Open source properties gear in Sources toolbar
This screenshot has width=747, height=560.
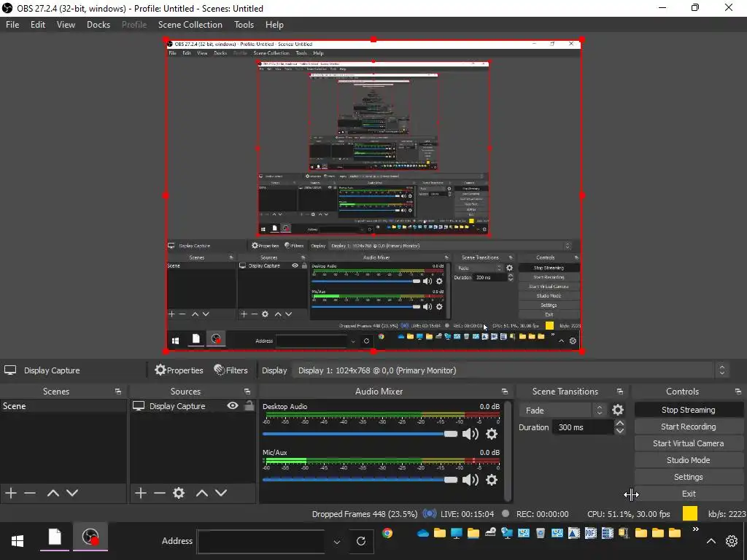179,493
